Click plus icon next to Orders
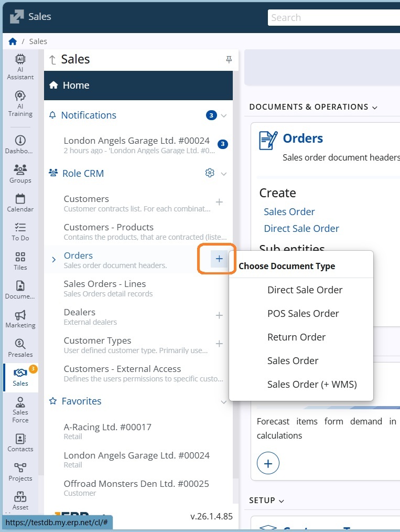The width and height of the screenshot is (400, 532). [219, 259]
